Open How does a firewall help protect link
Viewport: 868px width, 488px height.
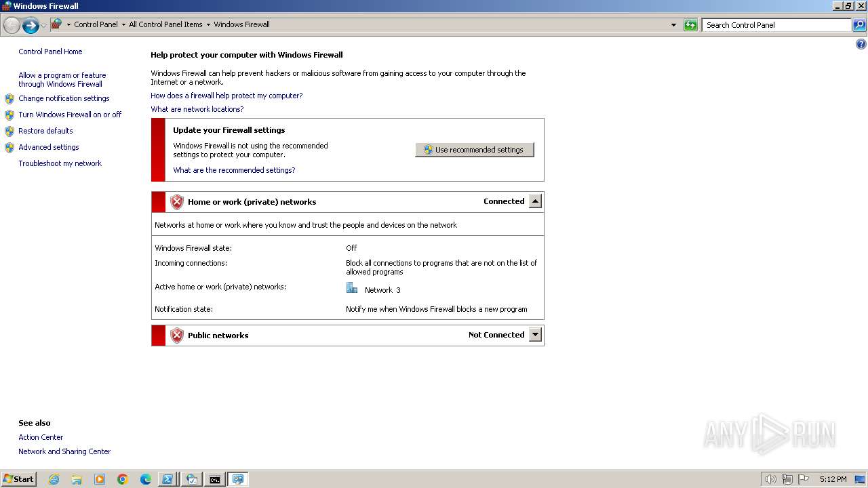226,96
